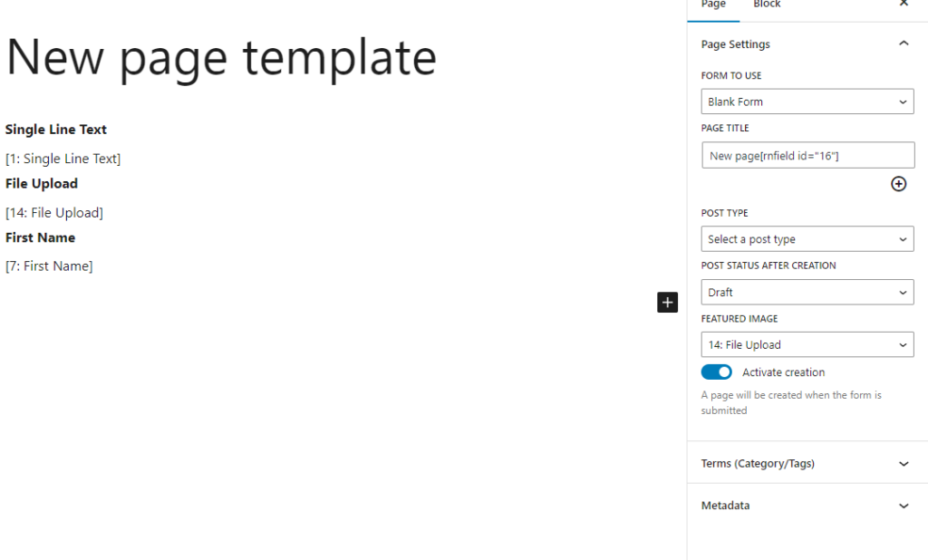Click the circled plus icon below Page Title
This screenshot has height=560, width=928.
click(x=898, y=184)
